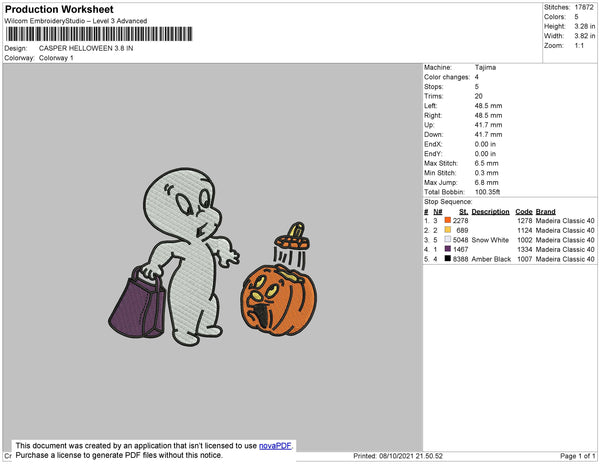
Task: Click the 'Page 1 of 1' footer text
Action: (x=578, y=456)
